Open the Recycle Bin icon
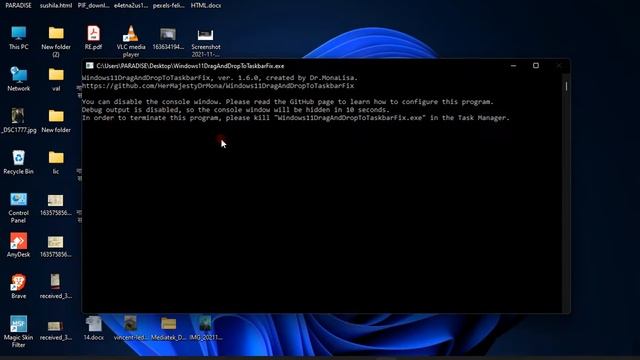Viewport: 640px width, 360px height. click(x=18, y=162)
